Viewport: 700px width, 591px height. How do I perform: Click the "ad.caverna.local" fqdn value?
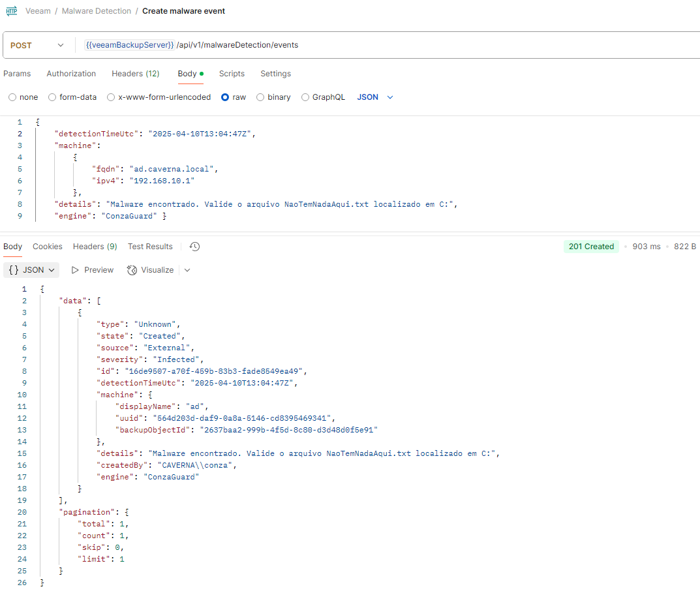[x=172, y=169]
